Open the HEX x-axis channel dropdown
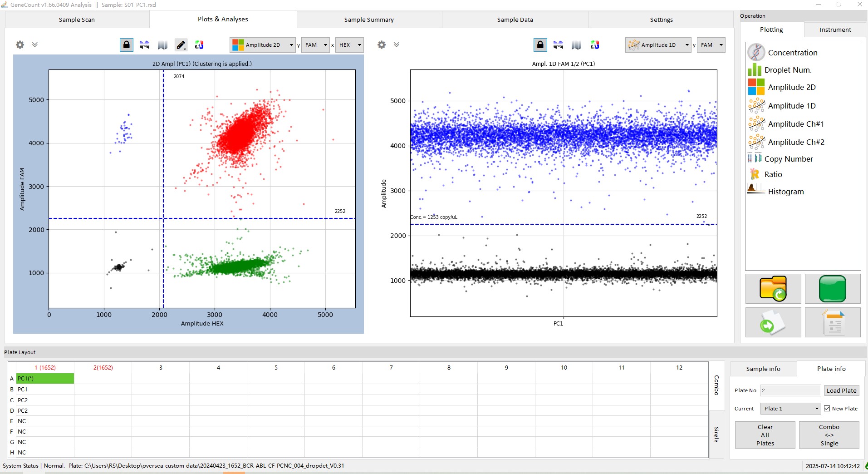 point(349,45)
